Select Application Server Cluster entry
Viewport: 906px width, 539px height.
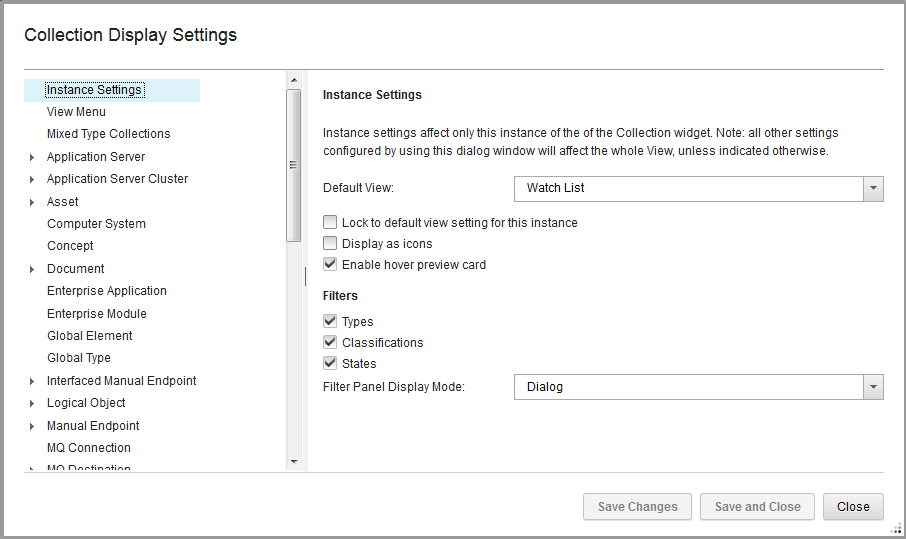[x=117, y=179]
